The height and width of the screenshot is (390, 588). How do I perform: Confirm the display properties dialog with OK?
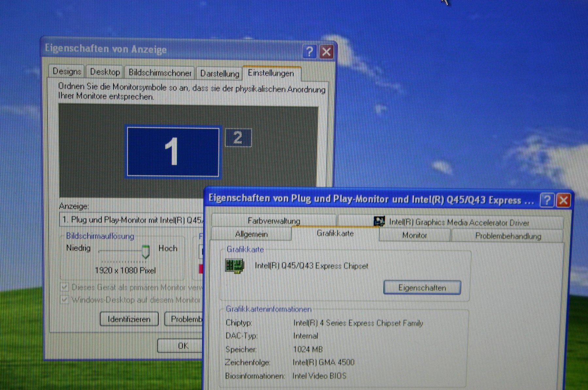180,346
